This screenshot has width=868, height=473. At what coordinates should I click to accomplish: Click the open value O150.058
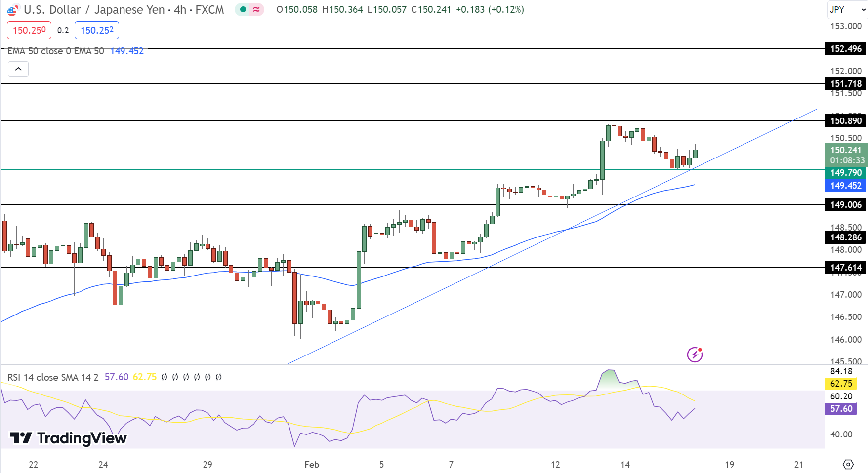tap(297, 9)
